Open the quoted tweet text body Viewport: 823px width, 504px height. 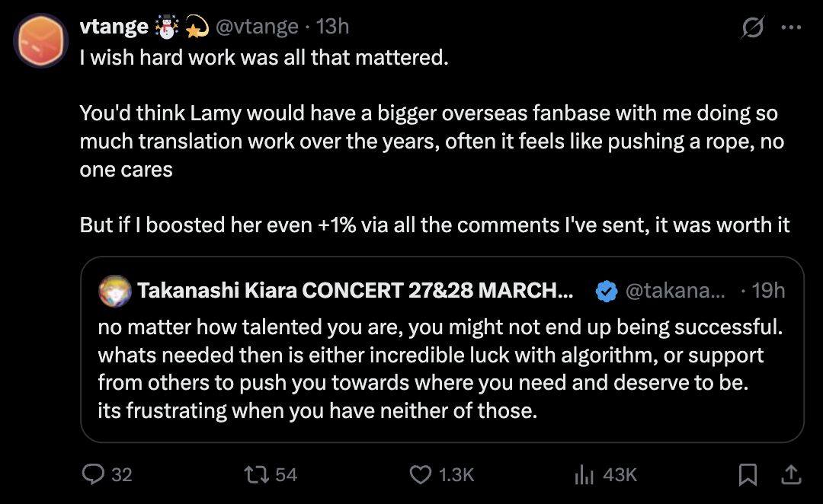[440, 368]
